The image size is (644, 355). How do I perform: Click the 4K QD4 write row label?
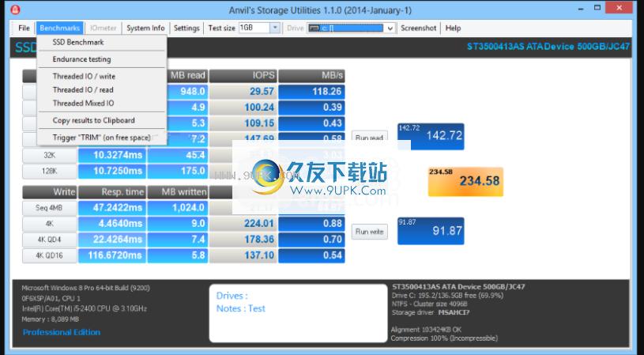(x=49, y=240)
